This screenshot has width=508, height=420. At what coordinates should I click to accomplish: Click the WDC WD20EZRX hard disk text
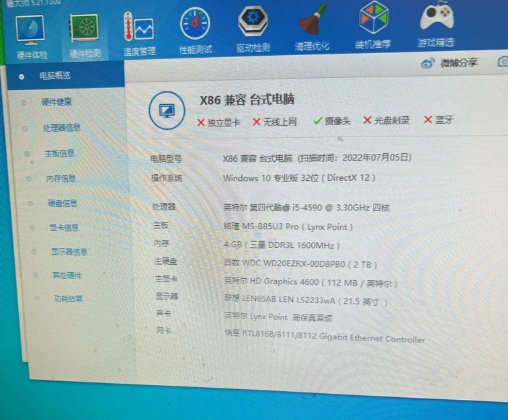(x=300, y=265)
